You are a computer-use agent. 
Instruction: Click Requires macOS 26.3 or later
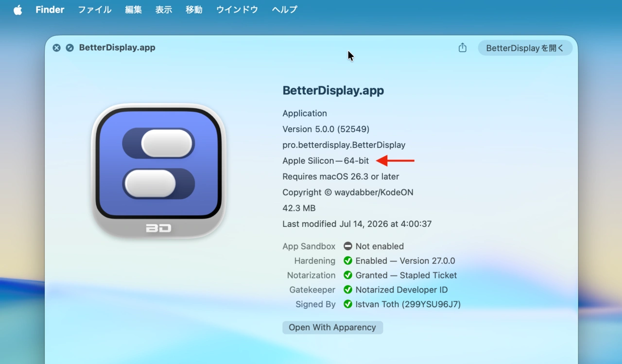(x=341, y=176)
